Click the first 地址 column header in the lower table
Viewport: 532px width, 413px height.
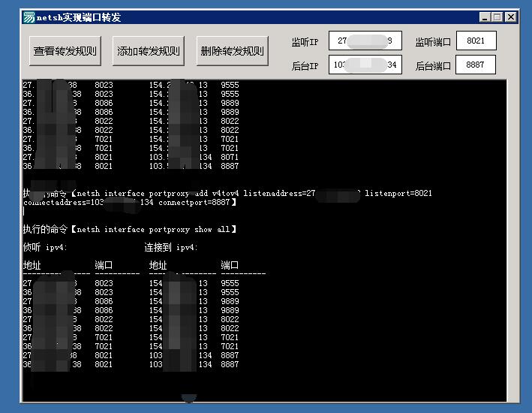pyautogui.click(x=32, y=265)
